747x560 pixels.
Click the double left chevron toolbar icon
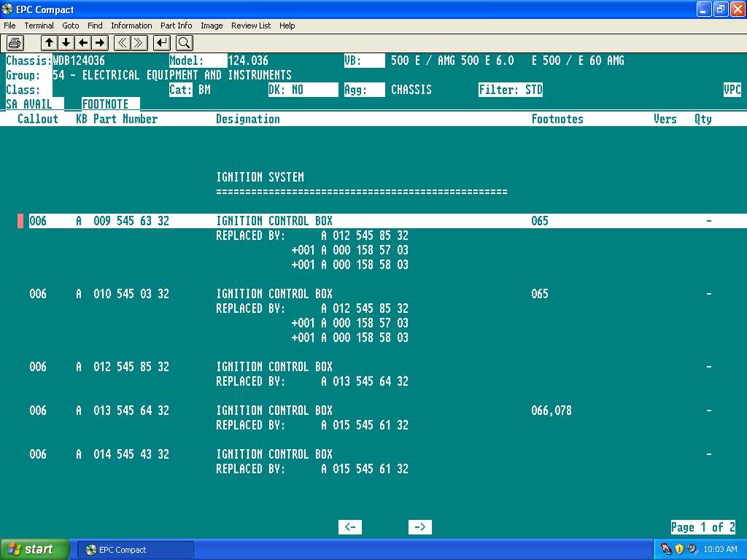(123, 43)
